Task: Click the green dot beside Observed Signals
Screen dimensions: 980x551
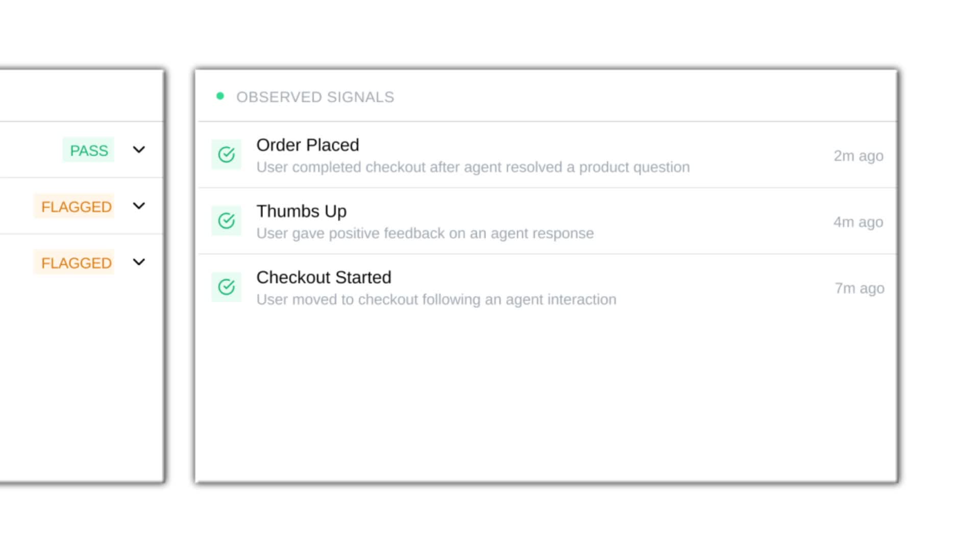Action: pos(220,96)
